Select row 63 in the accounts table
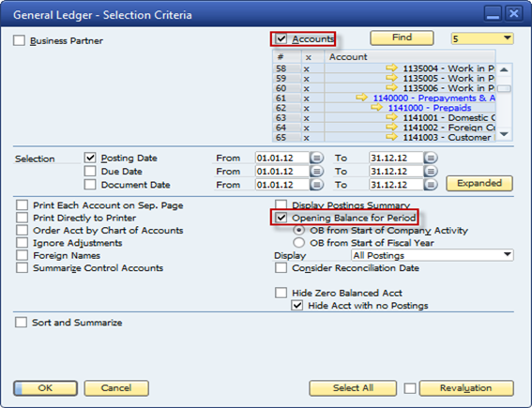This screenshot has width=532, height=408. (x=384, y=117)
